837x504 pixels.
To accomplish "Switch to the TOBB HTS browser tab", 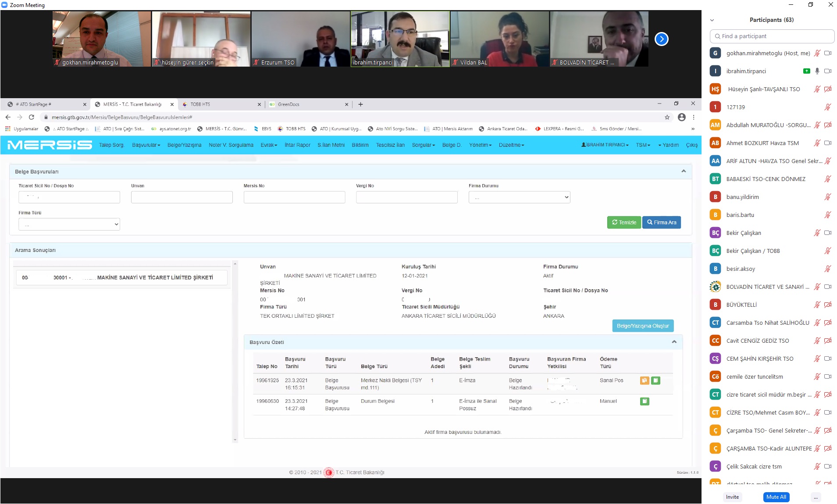I will [219, 104].
